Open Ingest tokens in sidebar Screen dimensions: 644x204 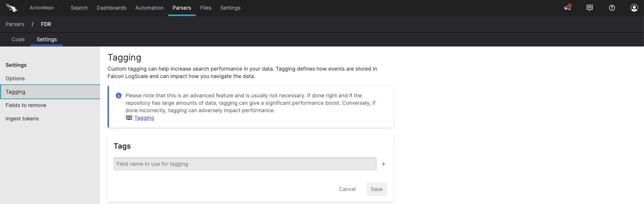(x=22, y=119)
